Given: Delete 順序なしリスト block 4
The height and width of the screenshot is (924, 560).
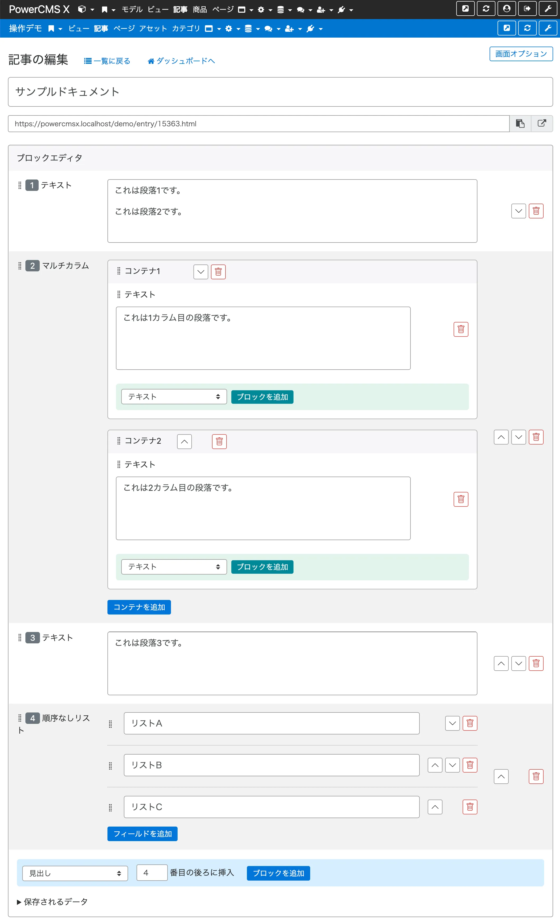Looking at the screenshot, I should pos(536,776).
